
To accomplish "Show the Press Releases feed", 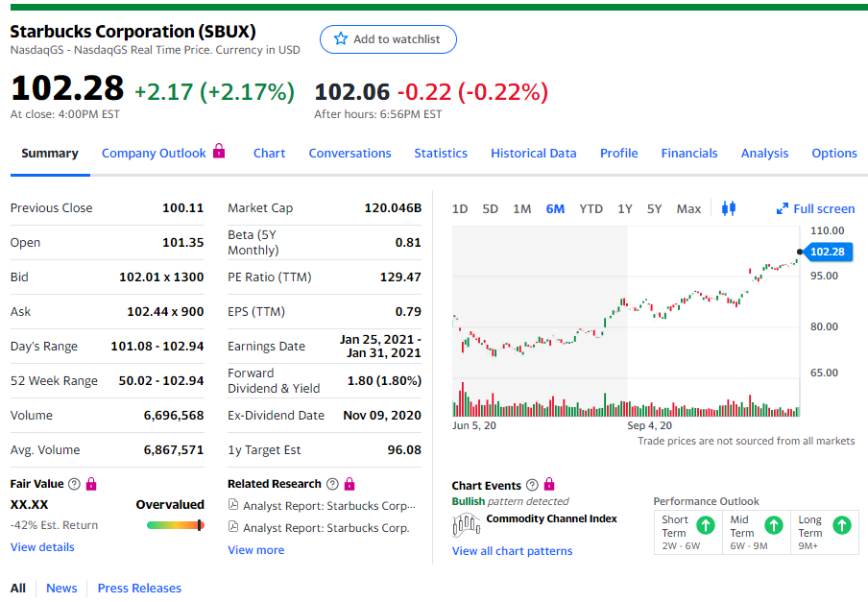I will tap(139, 588).
